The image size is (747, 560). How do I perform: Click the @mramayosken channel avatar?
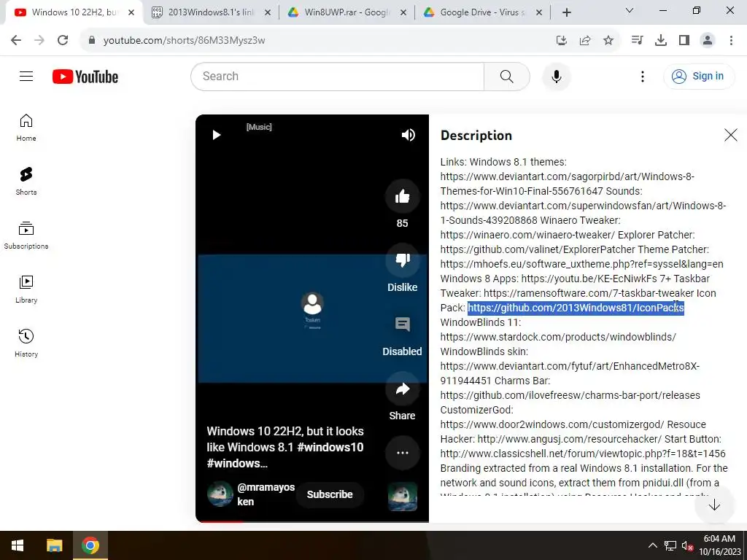(x=220, y=494)
